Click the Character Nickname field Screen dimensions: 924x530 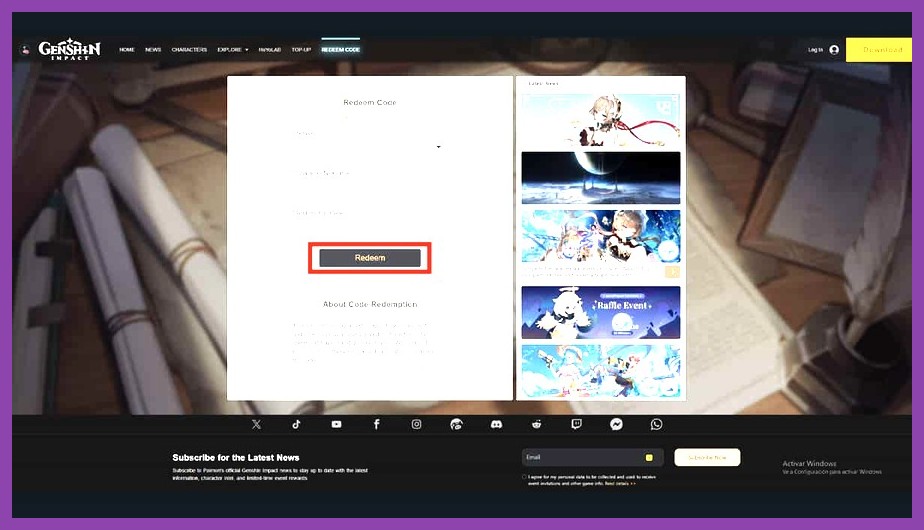[368, 184]
